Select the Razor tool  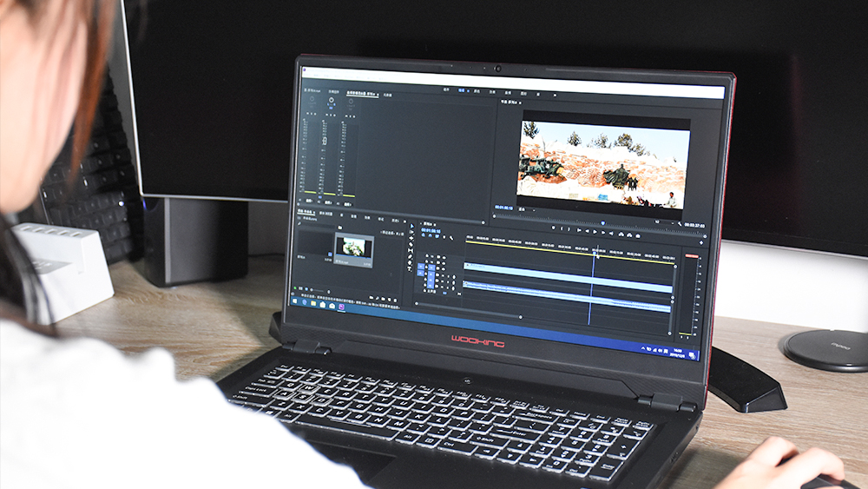(411, 245)
